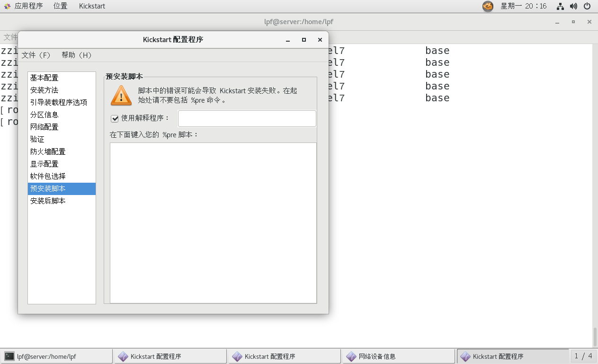Image resolution: width=598 pixels, height=364 pixels.
Task: Select 安装方法 in the sidebar list
Action: (62, 90)
